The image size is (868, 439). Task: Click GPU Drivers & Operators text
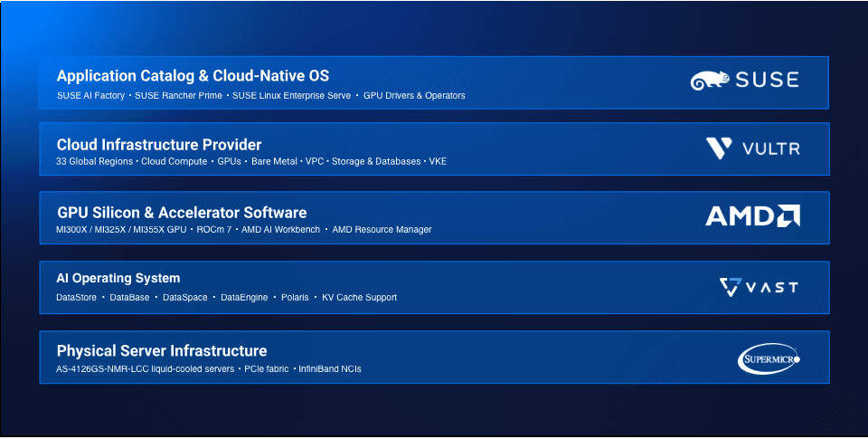pyautogui.click(x=414, y=95)
